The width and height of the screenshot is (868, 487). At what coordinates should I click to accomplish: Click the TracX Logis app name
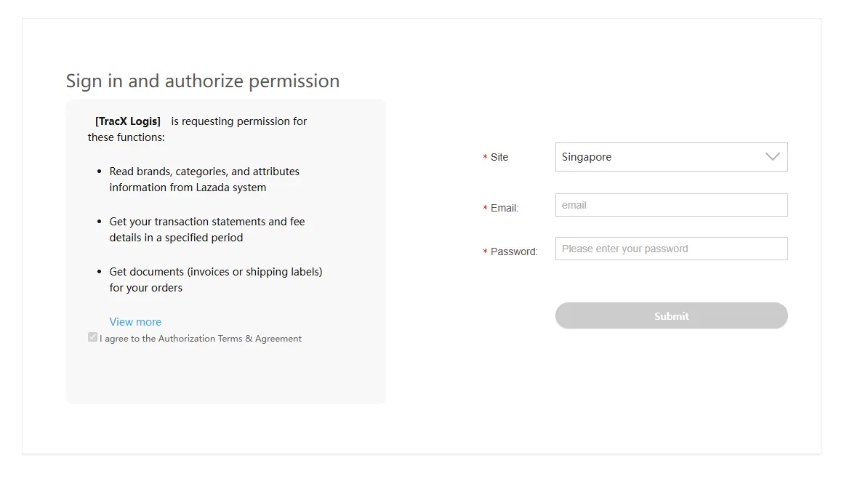(x=128, y=121)
